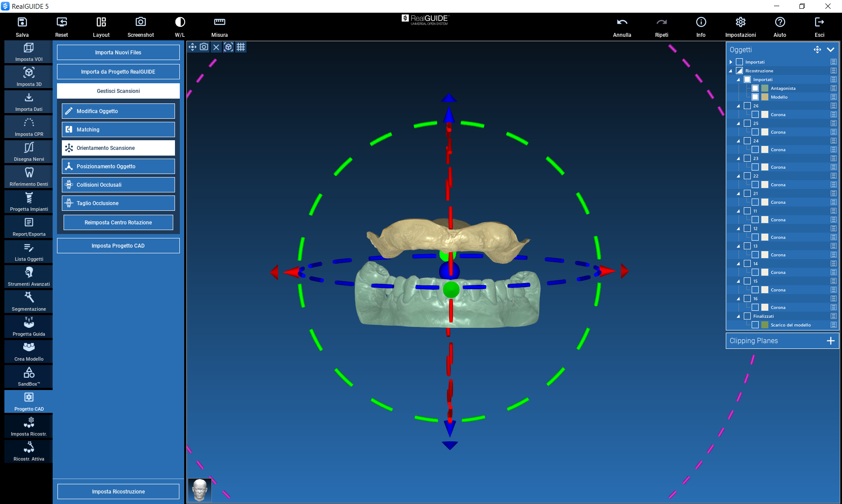842x504 pixels.
Task: Toggle grid icon in viewport toolbar
Action: (241, 47)
